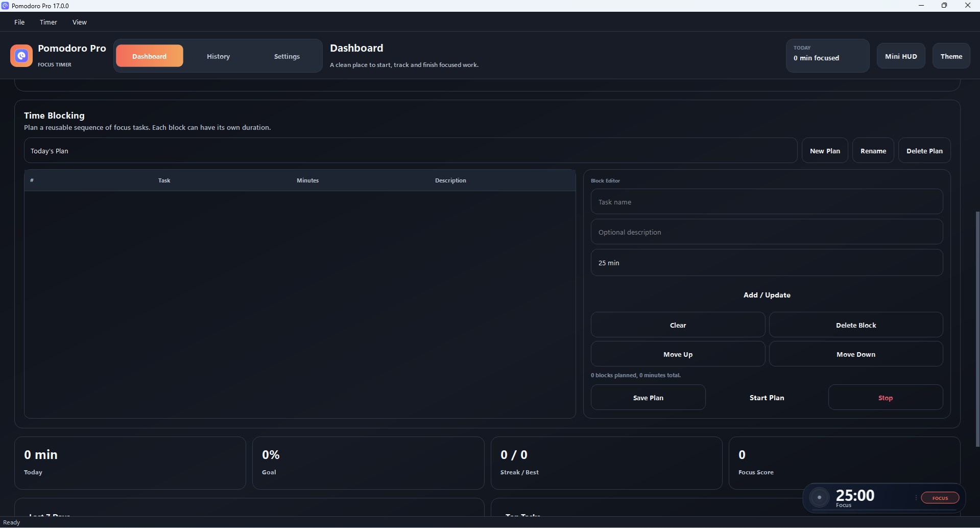Switch to the History tab
The image size is (980, 528).
point(218,56)
